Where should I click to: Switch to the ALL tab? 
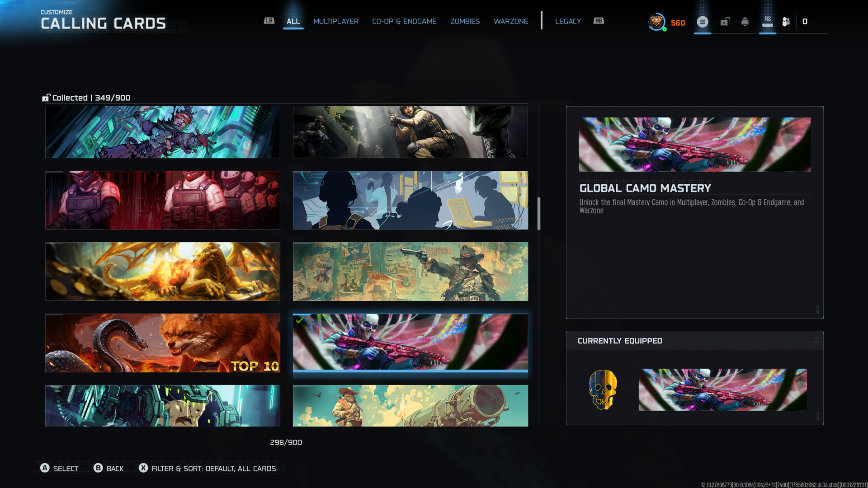pos(293,21)
